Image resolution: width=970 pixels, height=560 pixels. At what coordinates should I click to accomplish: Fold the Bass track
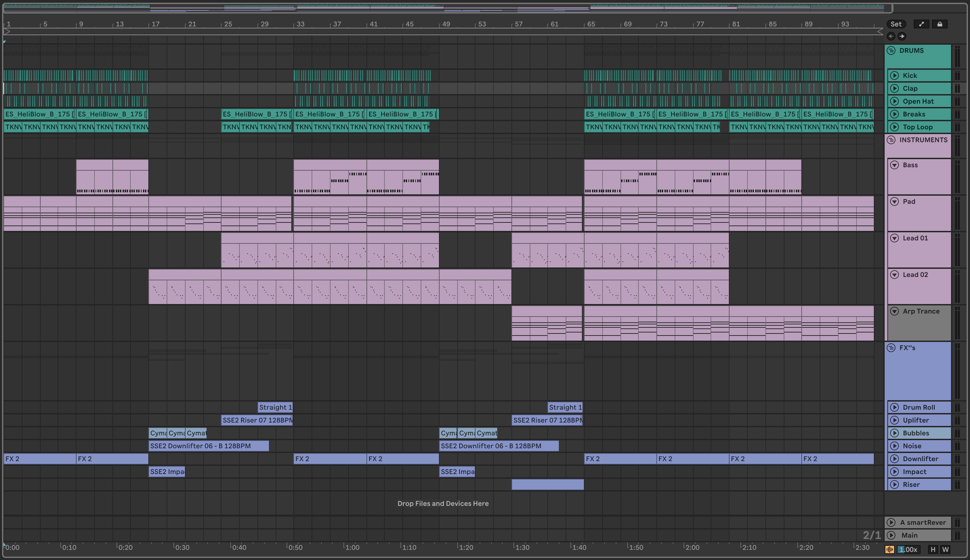click(x=894, y=165)
